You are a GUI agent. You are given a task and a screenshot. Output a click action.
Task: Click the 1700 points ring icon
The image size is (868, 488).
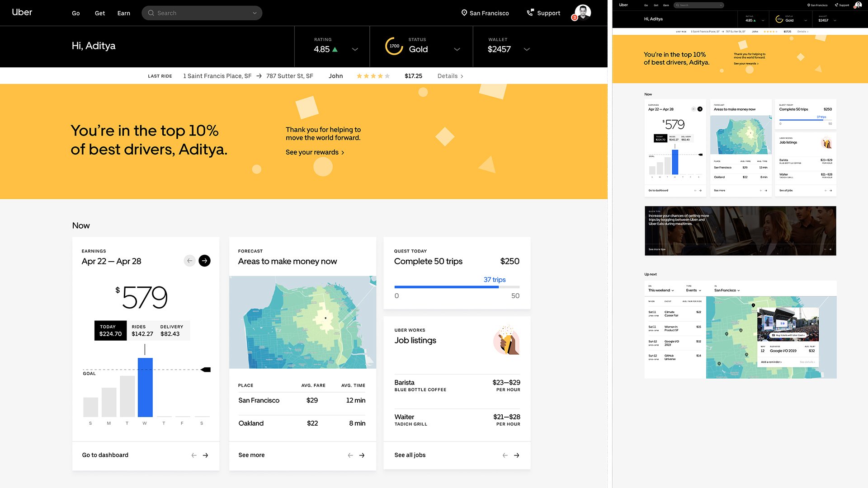click(394, 46)
